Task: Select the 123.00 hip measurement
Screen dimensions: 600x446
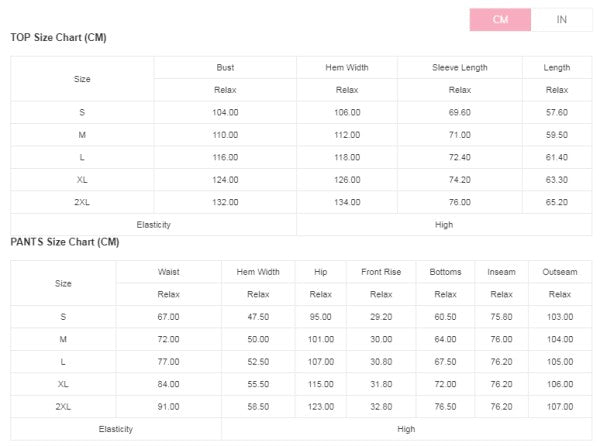Action: click(x=320, y=407)
